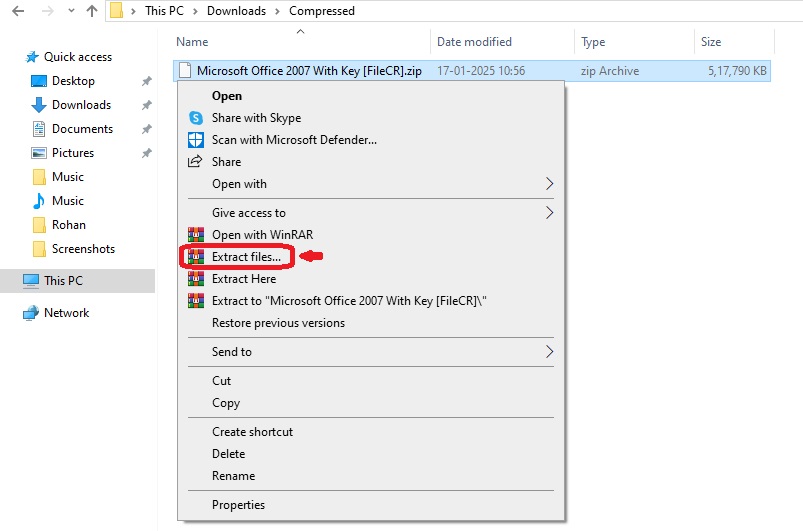Open Documents in the sidebar
803x531 pixels.
click(82, 129)
